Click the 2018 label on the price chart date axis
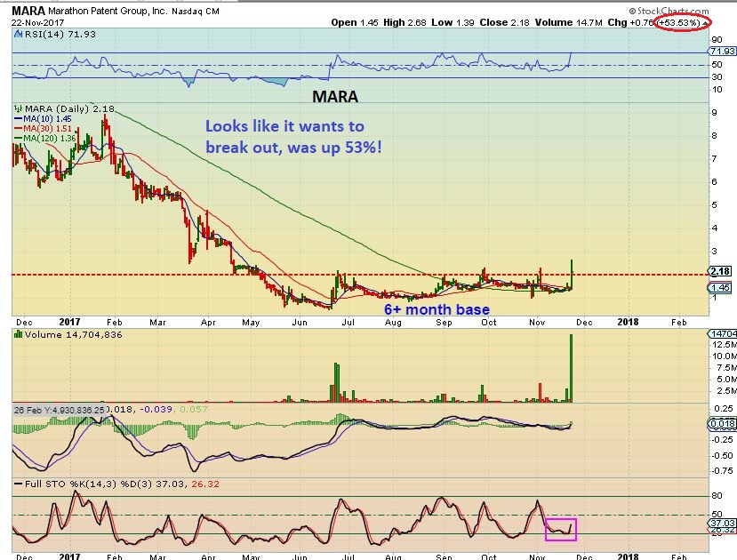Screen dimensions: 737x560 (x=628, y=322)
